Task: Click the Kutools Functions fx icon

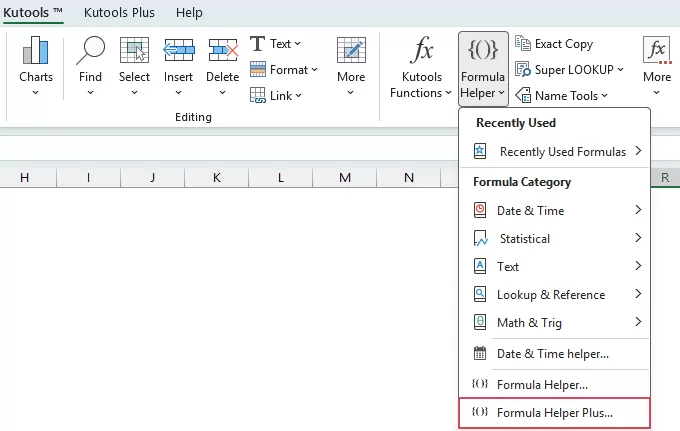Action: [x=422, y=49]
